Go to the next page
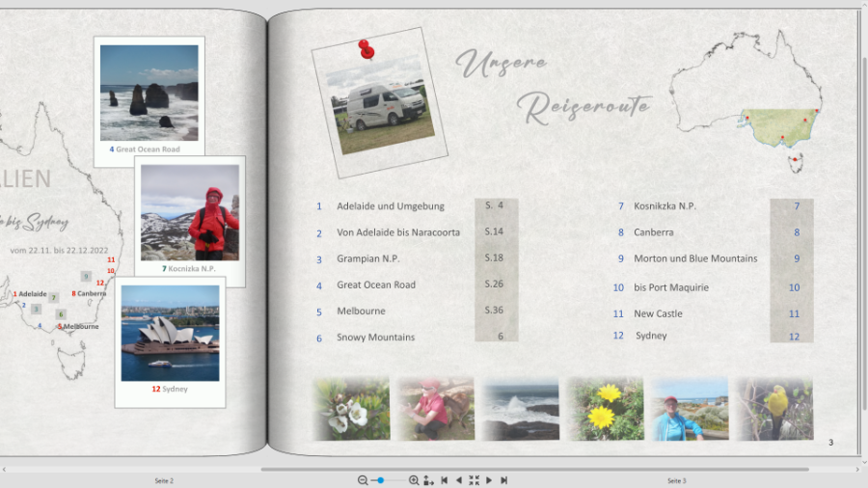The height and width of the screenshot is (488, 868). 489,480
